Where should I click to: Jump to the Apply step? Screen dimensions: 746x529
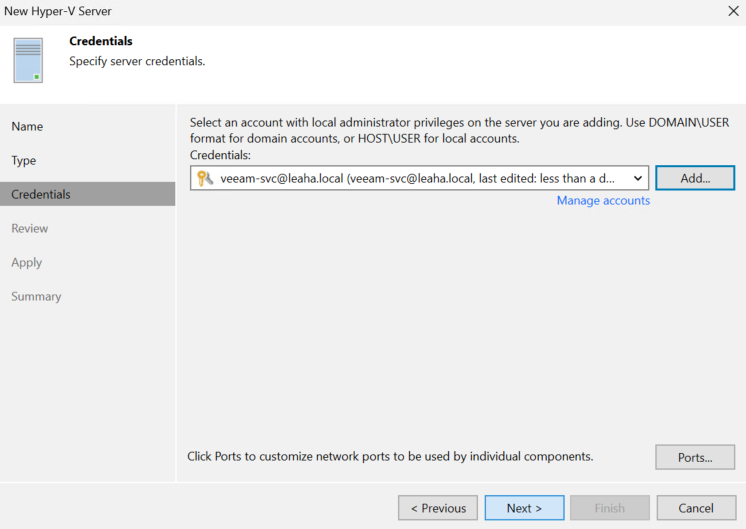coord(27,263)
